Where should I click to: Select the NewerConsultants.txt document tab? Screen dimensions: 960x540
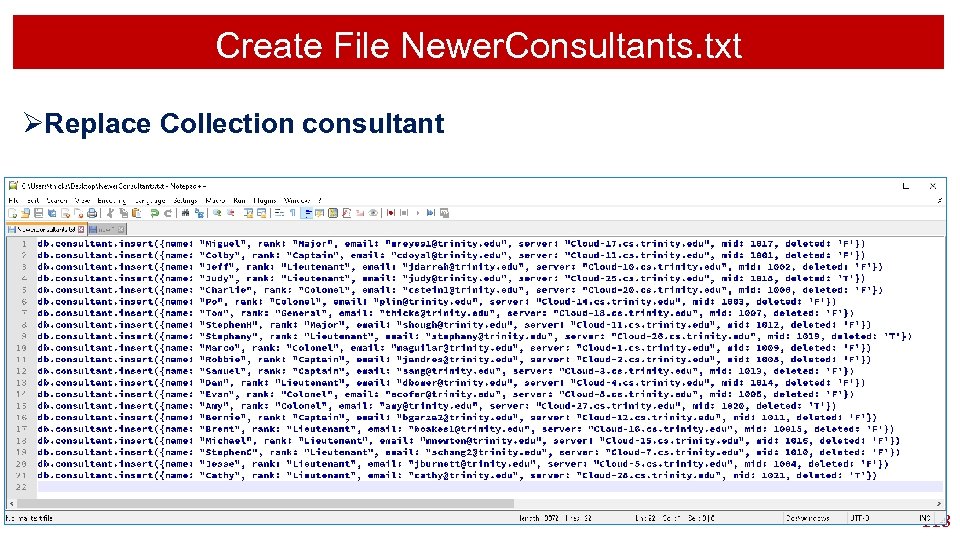coord(46,230)
